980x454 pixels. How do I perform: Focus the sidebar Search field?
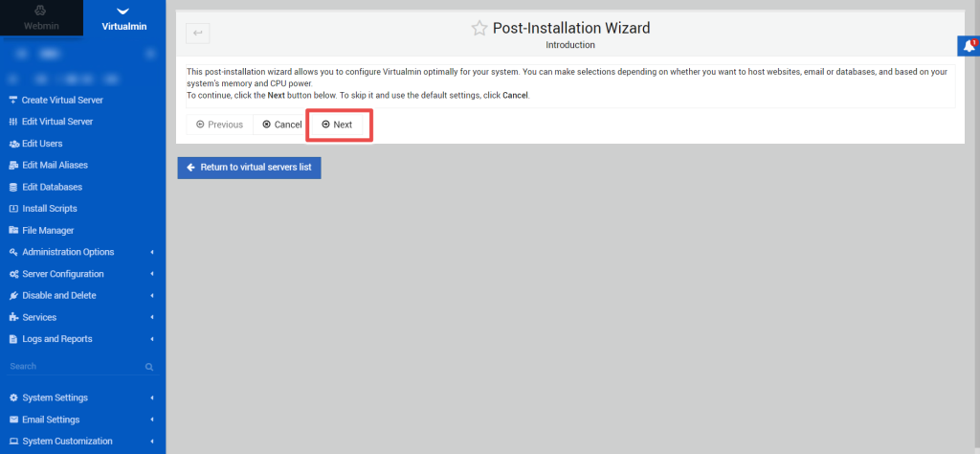point(72,367)
